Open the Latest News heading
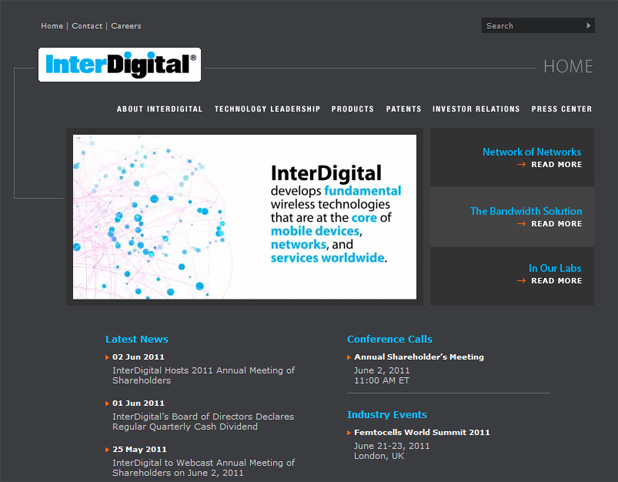This screenshot has width=618, height=482. 137,339
